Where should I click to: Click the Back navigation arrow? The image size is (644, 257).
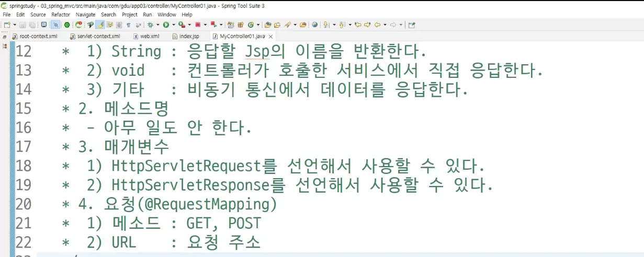pos(377,25)
